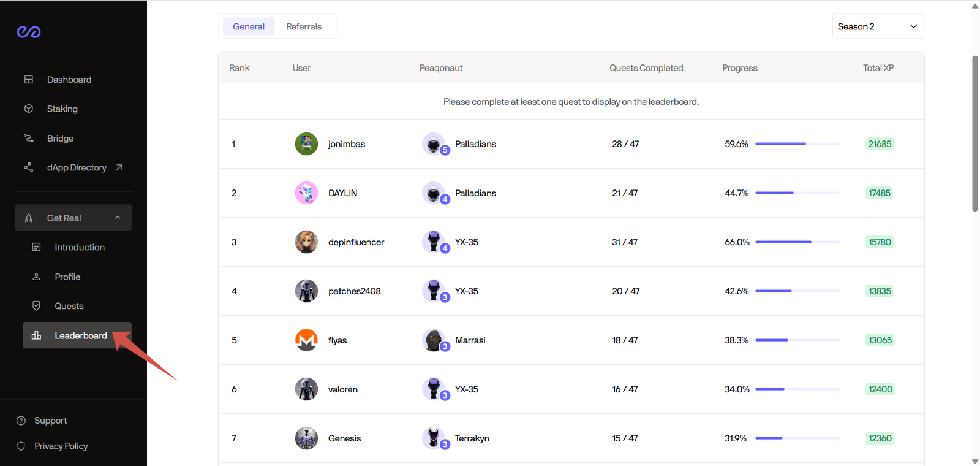Click the Palladians badge icon for DAYLIN
Image resolution: width=980 pixels, height=466 pixels.
[x=434, y=193]
